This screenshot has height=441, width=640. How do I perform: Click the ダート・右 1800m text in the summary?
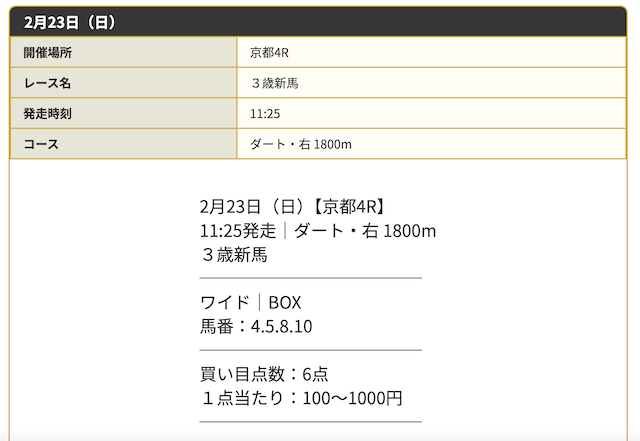tap(365, 231)
